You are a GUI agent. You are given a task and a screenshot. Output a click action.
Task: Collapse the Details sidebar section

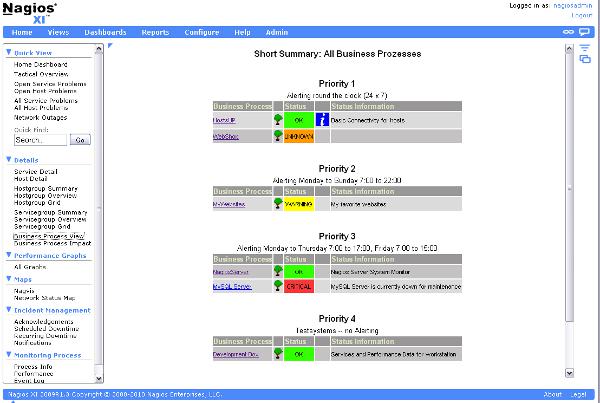click(9, 159)
